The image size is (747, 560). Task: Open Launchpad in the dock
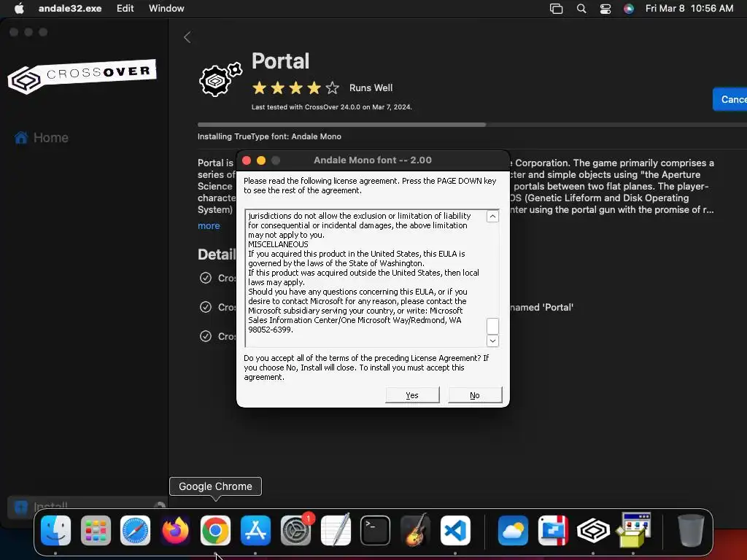click(96, 530)
